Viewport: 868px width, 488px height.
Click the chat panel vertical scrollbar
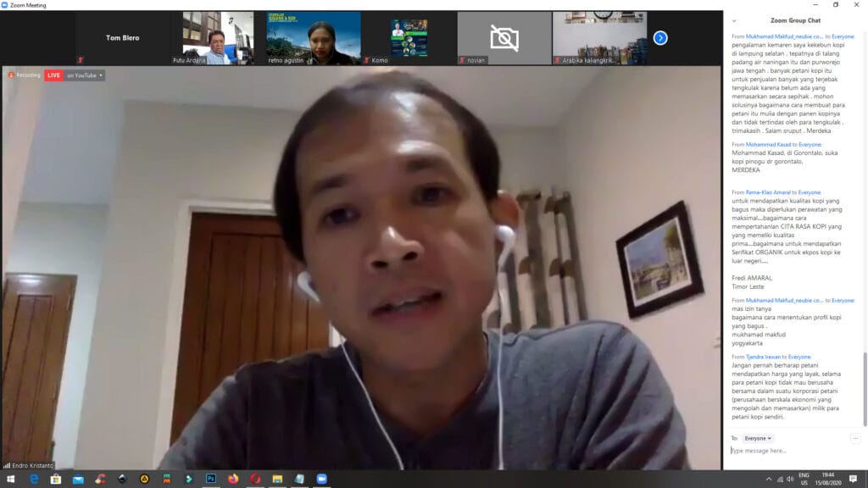pyautogui.click(x=865, y=389)
